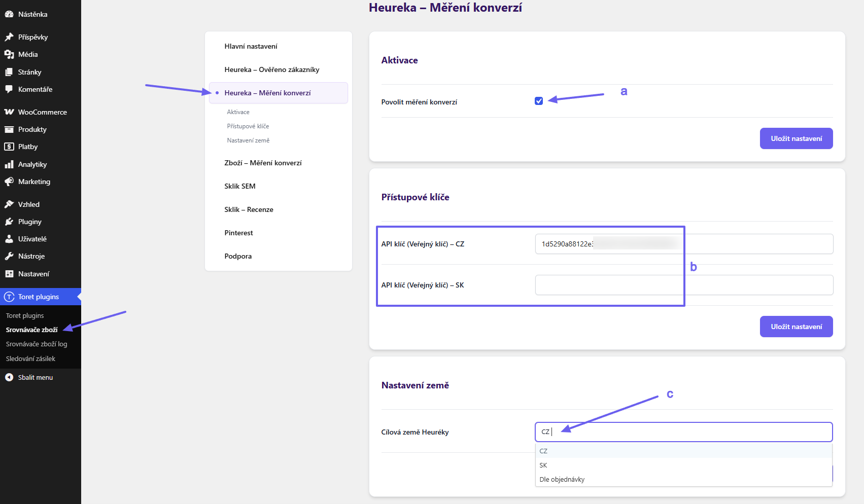Save settings in the Aktivace section
The image size is (864, 504).
[796, 138]
